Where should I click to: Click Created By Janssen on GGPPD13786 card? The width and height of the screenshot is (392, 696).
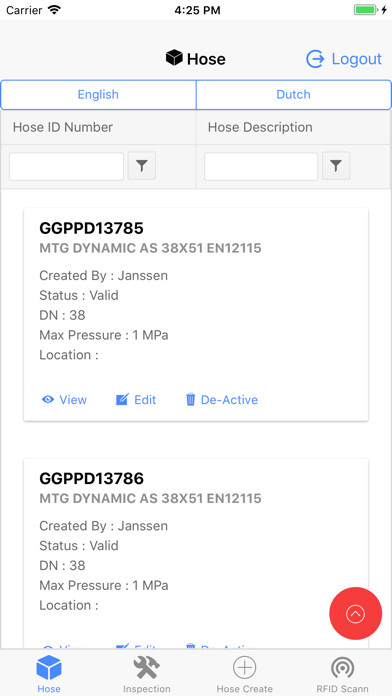pyautogui.click(x=104, y=526)
